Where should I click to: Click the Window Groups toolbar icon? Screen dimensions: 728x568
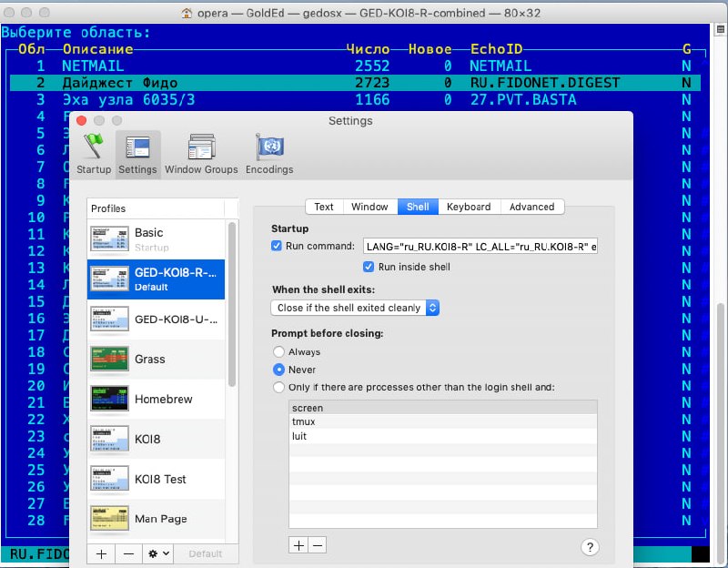coord(201,153)
